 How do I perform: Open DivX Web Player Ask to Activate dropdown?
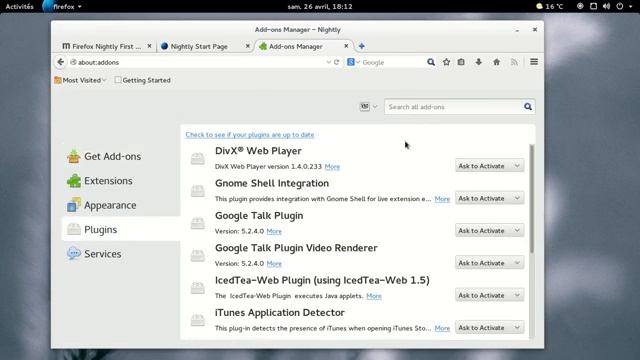coord(489,166)
